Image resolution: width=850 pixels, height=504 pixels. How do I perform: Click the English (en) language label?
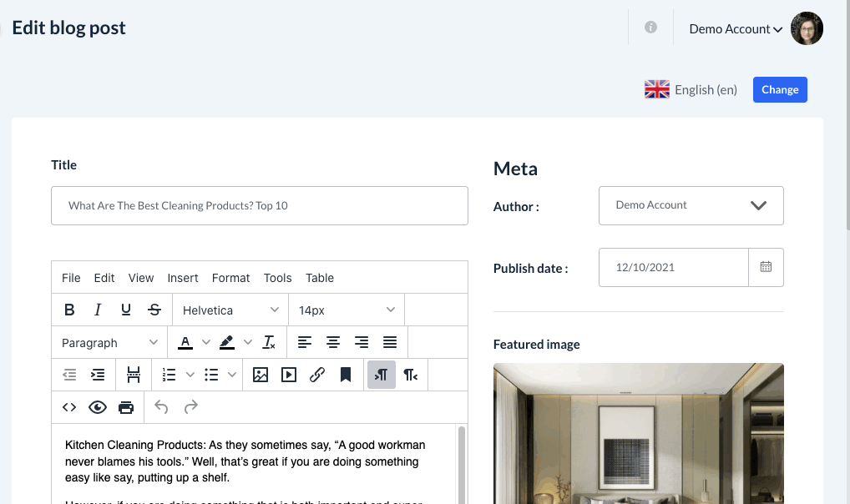pos(706,90)
